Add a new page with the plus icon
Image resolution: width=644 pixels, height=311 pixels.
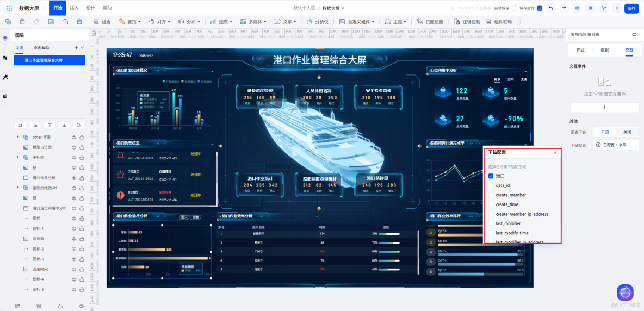click(76, 48)
